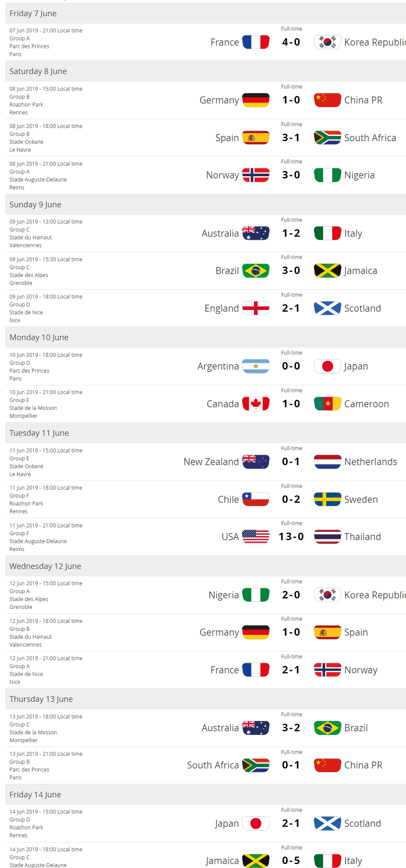Open the France 2-1 Norway score
The height and width of the screenshot is (868, 406).
[291, 670]
